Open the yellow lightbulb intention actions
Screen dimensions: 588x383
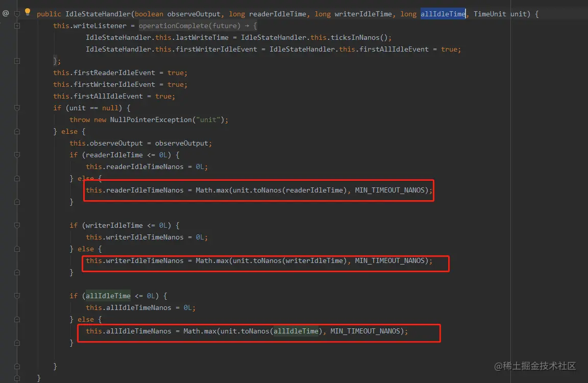tap(28, 12)
